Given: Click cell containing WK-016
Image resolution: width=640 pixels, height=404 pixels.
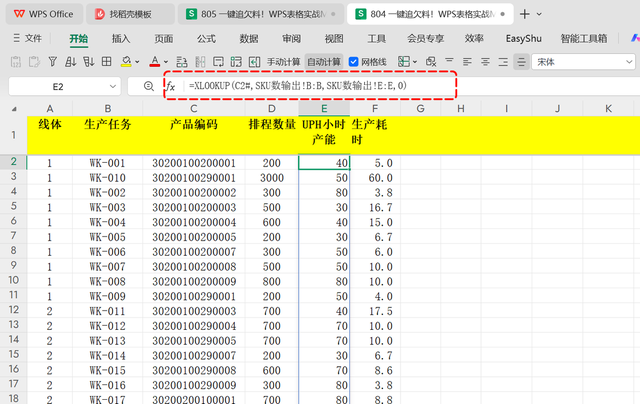Looking at the screenshot, I should [x=108, y=385].
